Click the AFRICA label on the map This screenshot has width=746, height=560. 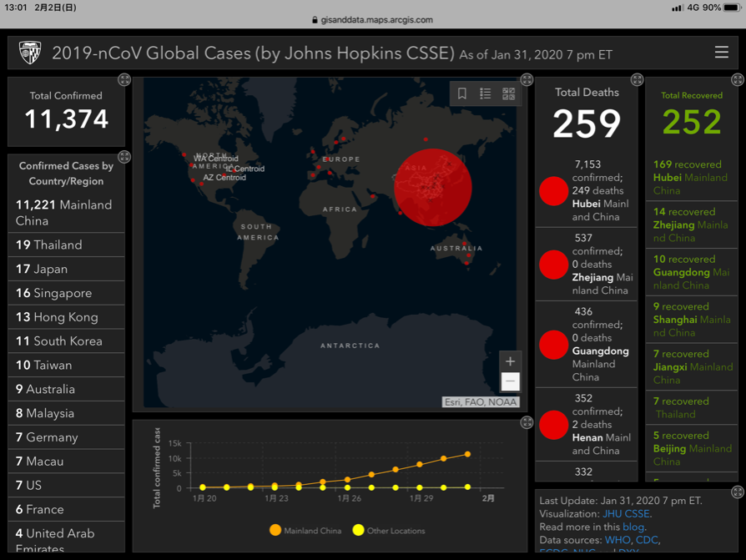[x=340, y=209]
